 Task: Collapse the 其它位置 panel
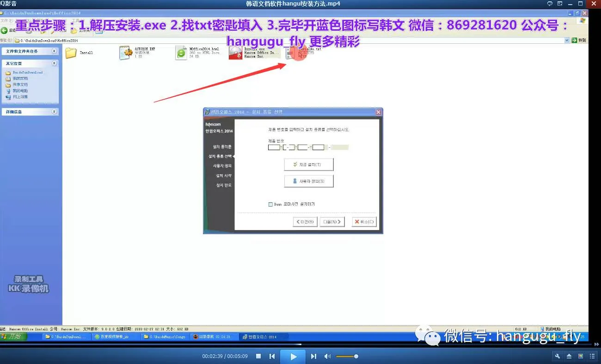[x=54, y=63]
